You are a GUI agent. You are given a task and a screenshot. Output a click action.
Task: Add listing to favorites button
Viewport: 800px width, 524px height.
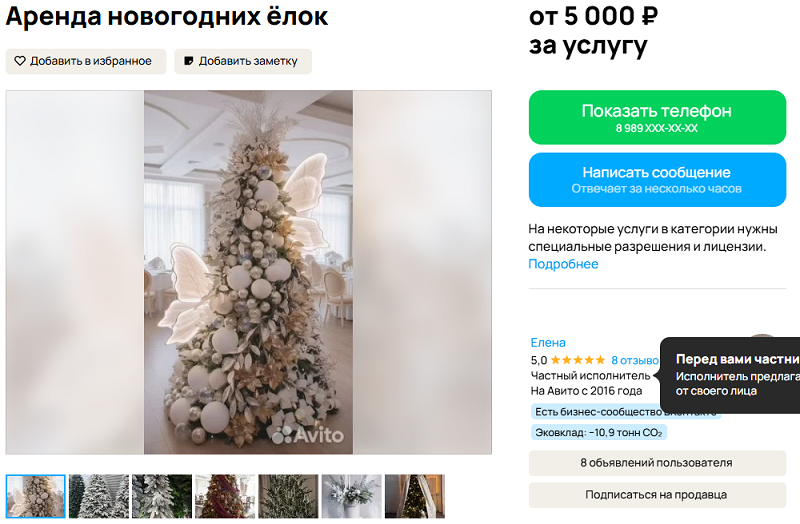[x=86, y=61]
